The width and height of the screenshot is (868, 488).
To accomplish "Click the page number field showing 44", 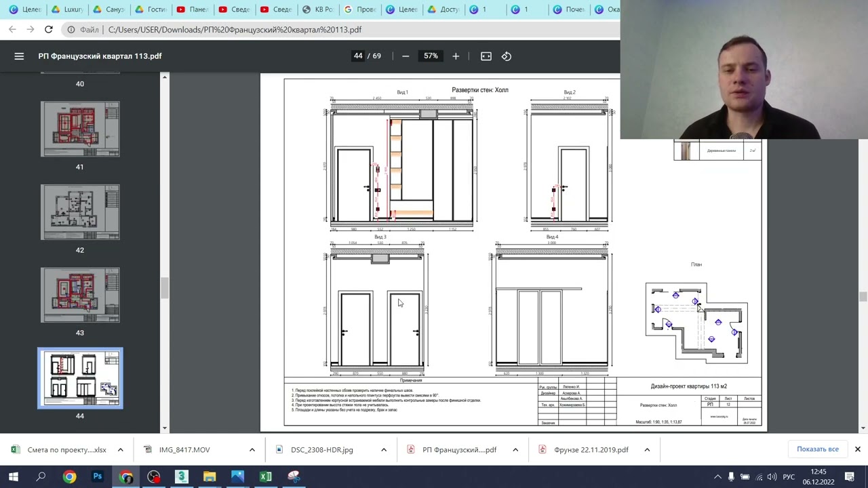I will [x=358, y=56].
